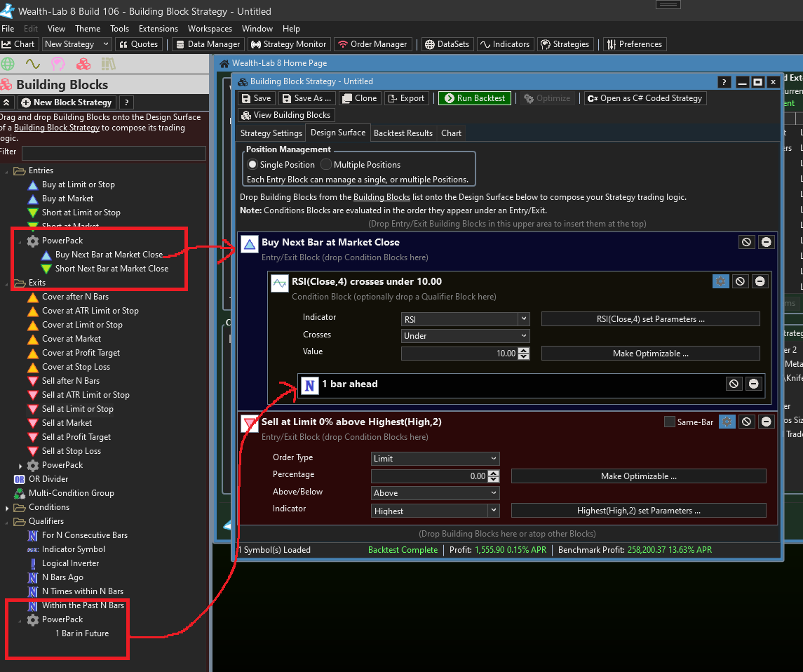
Task: Click Make Optimizable for RSI Value
Action: (x=650, y=354)
